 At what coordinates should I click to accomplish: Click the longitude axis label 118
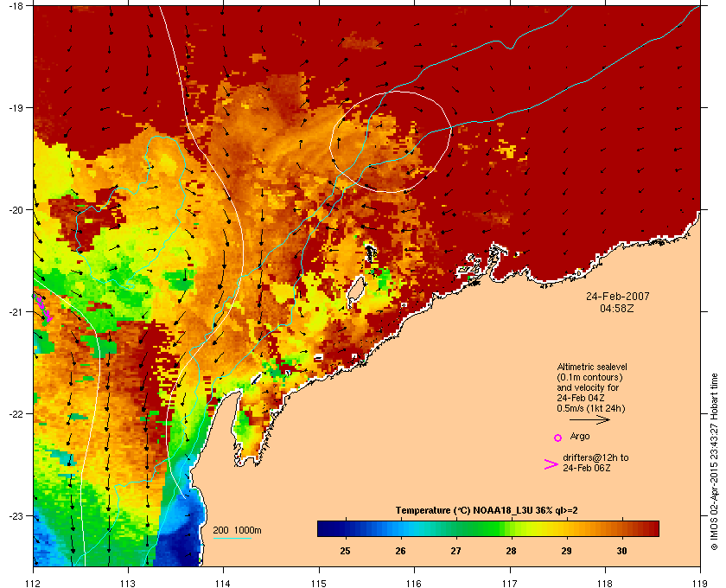605,584
